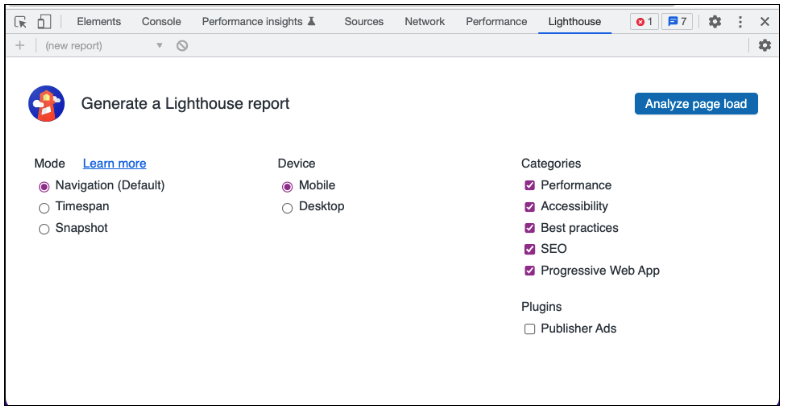Toggle the device toolbar icon
Screen dimensions: 785x410
point(44,22)
